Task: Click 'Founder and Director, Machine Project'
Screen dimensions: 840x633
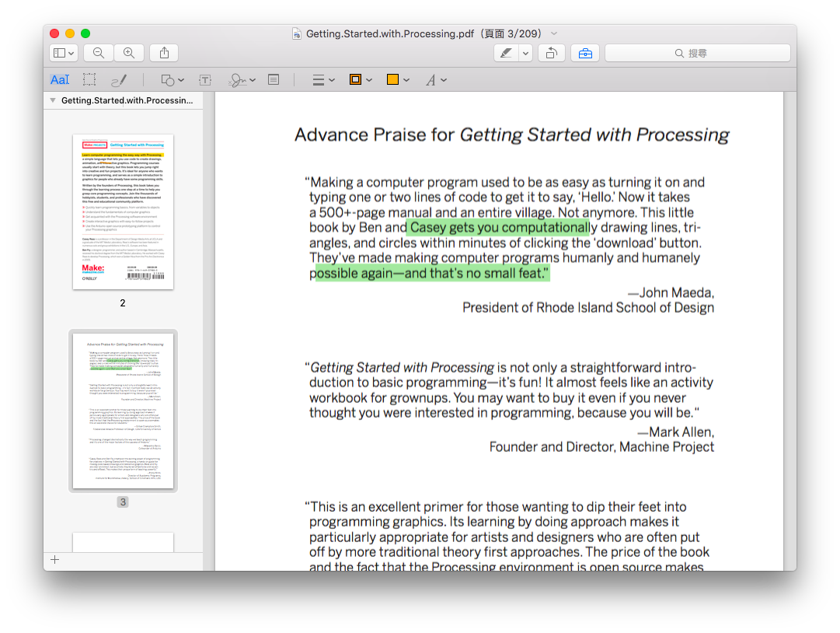Action: coord(601,447)
